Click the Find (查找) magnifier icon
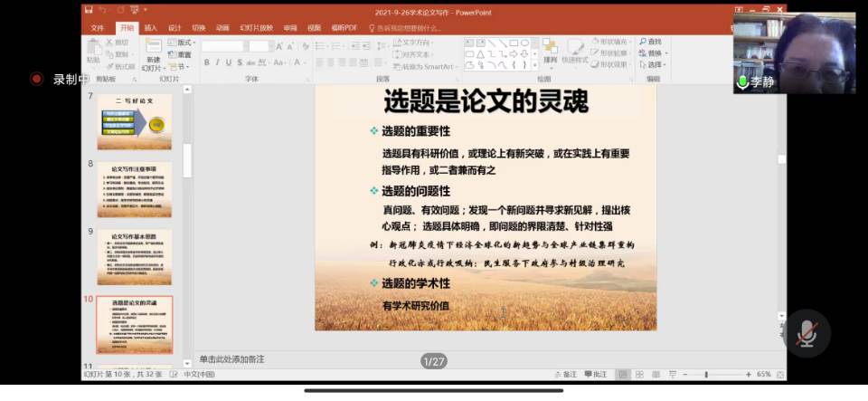The image size is (868, 401). (x=642, y=42)
